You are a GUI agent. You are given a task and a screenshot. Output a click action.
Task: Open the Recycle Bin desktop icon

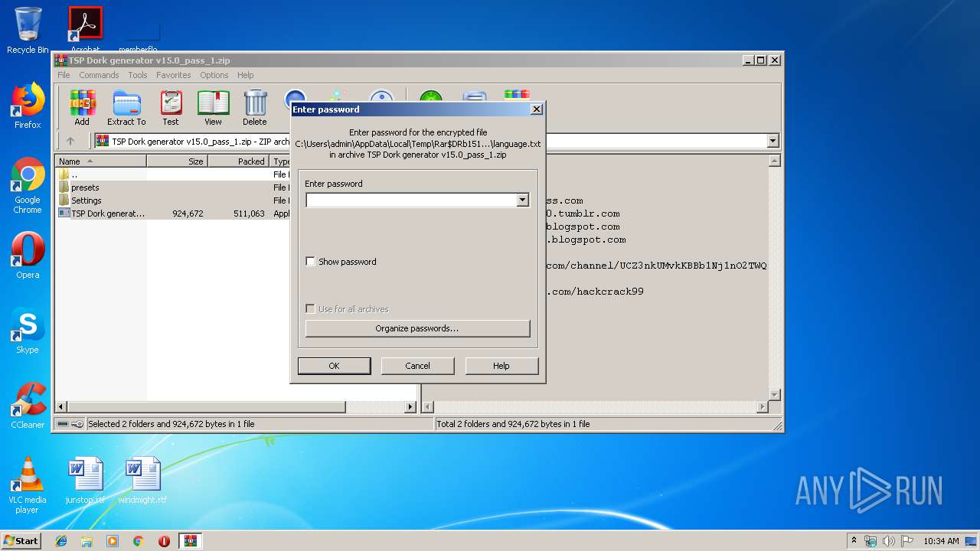click(x=28, y=31)
